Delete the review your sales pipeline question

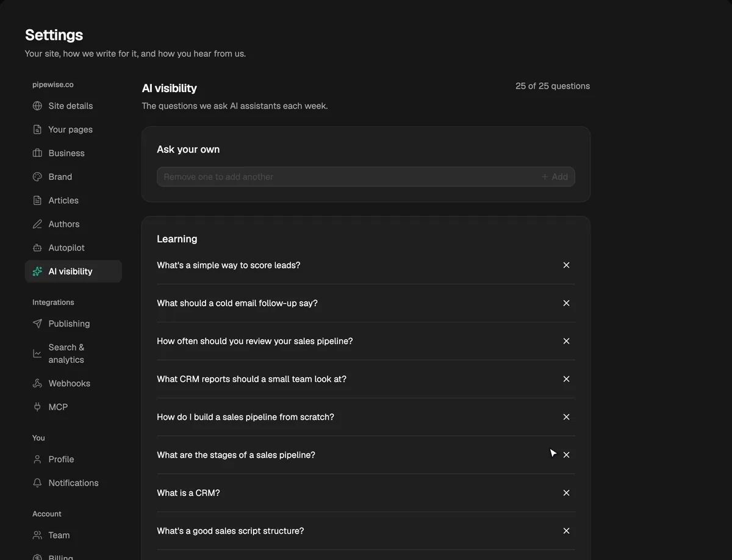click(x=566, y=341)
